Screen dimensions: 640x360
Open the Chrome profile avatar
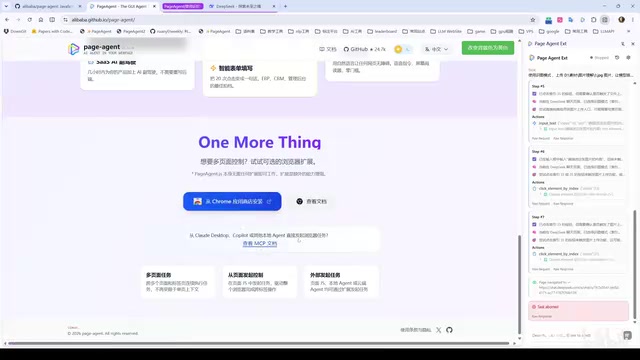coord(621,20)
